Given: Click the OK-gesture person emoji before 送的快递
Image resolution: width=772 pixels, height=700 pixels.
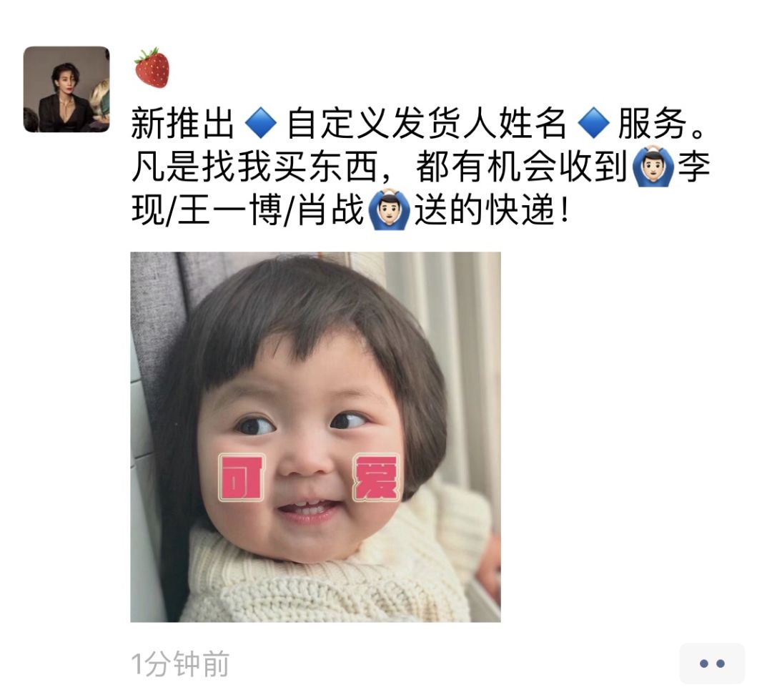Looking at the screenshot, I should pyautogui.click(x=389, y=209).
